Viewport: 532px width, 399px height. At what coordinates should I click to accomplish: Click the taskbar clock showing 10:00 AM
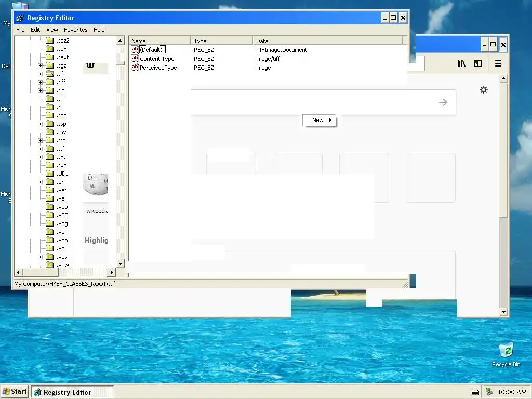tap(512, 392)
